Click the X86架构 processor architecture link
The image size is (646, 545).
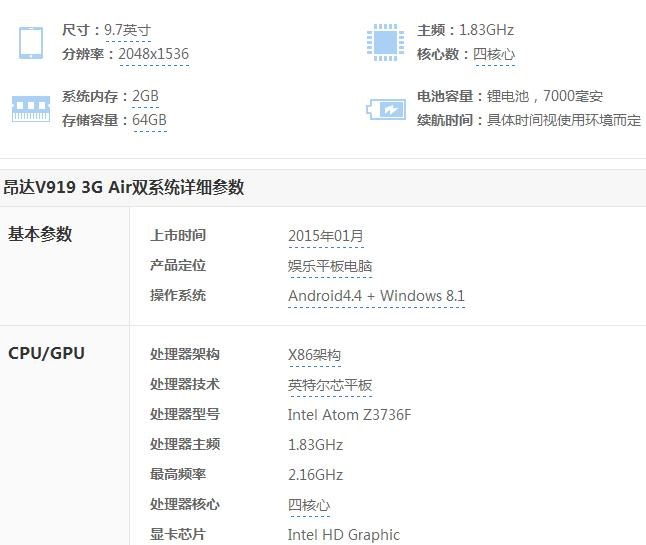(314, 355)
